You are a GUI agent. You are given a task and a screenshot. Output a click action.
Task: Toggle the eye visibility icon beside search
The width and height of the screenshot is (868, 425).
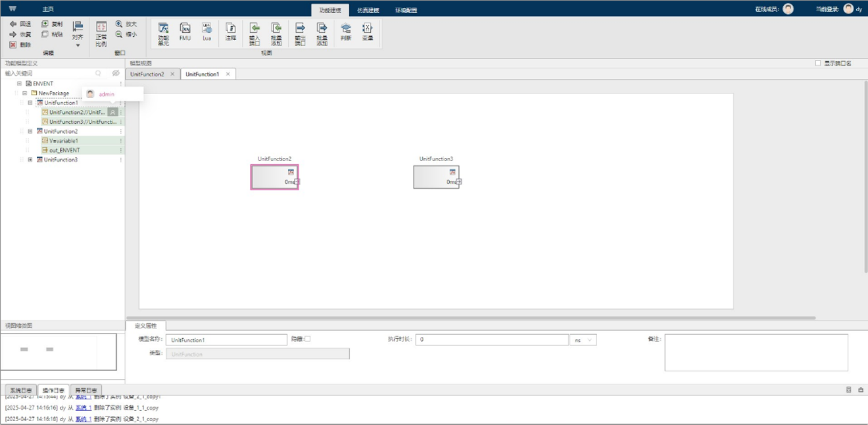[116, 74]
